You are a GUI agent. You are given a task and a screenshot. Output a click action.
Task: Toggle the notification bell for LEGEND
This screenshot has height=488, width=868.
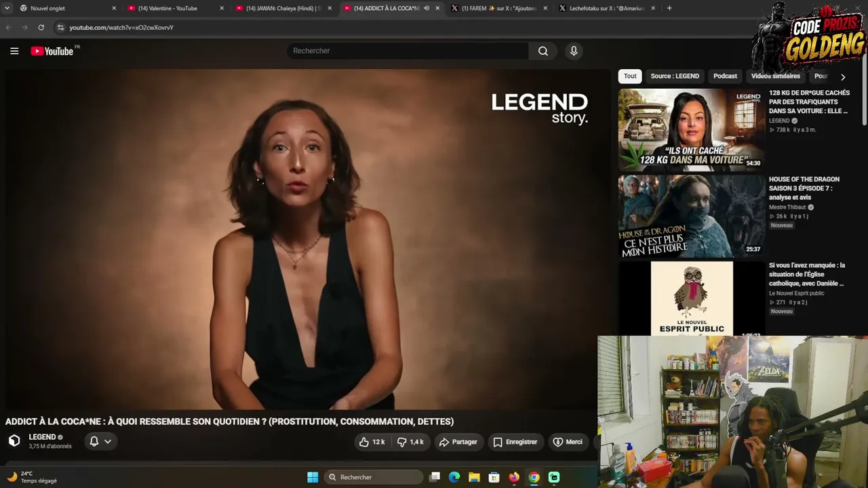(x=94, y=441)
